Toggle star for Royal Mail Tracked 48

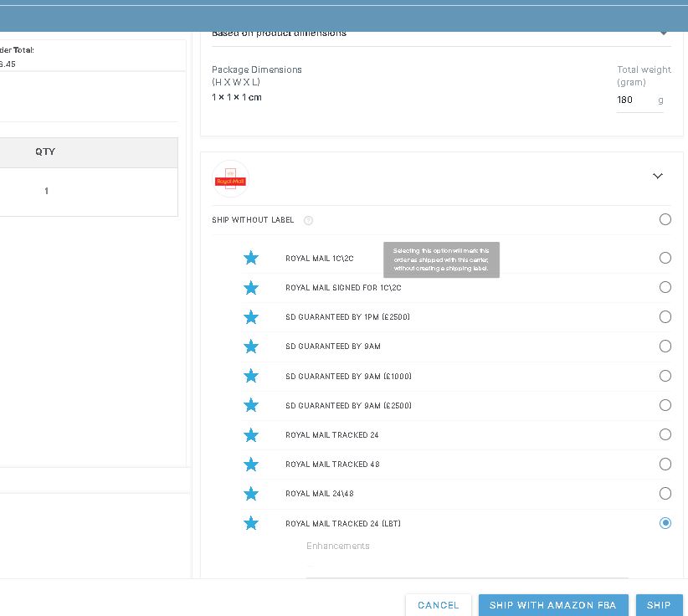tap(251, 465)
